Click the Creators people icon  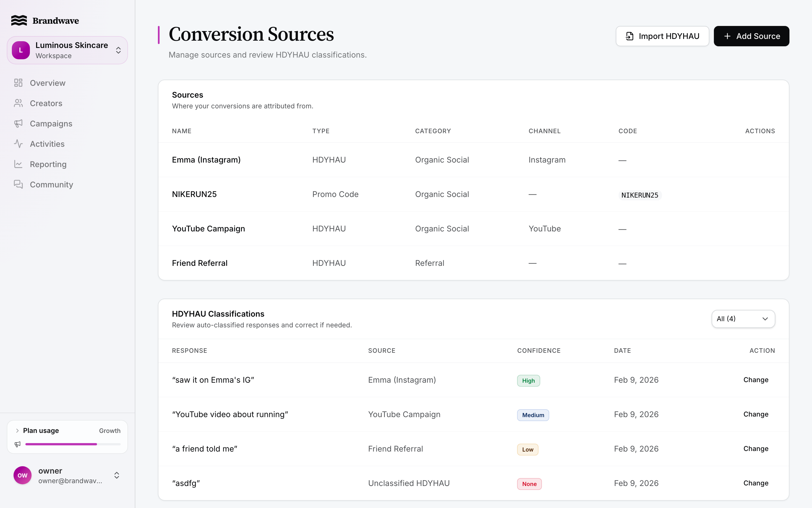coord(18,103)
